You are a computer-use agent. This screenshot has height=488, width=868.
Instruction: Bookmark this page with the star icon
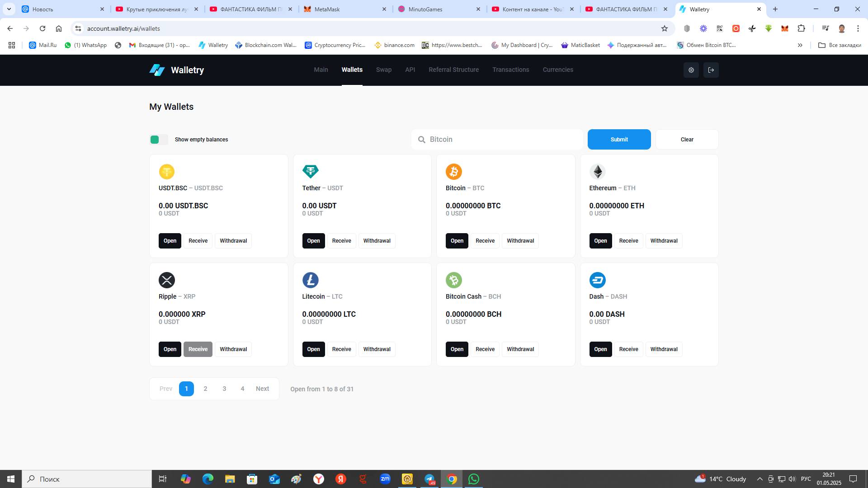[x=664, y=28]
